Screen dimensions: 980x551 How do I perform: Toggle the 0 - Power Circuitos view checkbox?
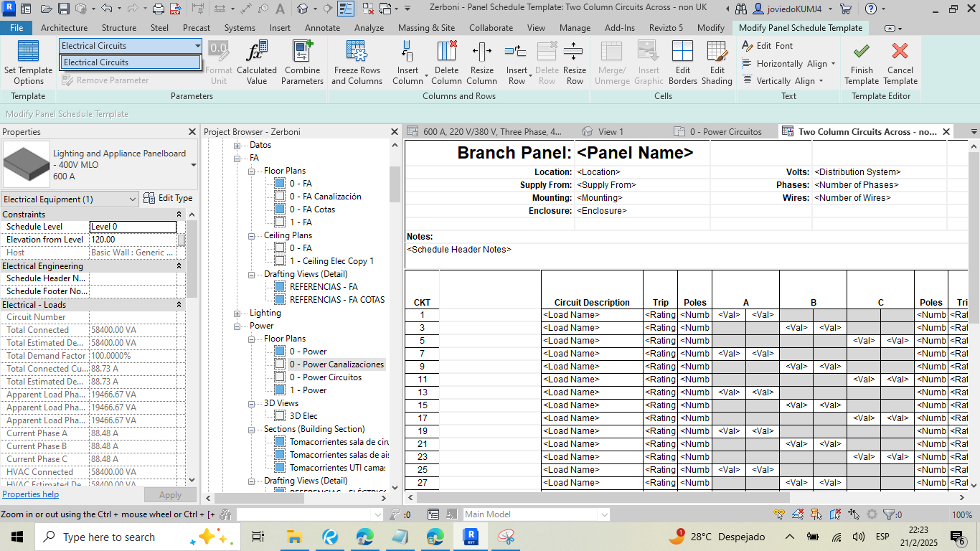(x=280, y=377)
